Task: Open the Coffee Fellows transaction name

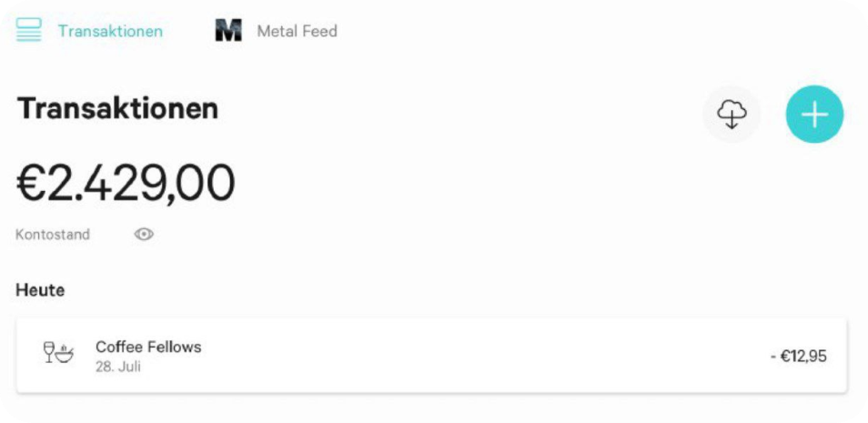Action: tap(148, 347)
